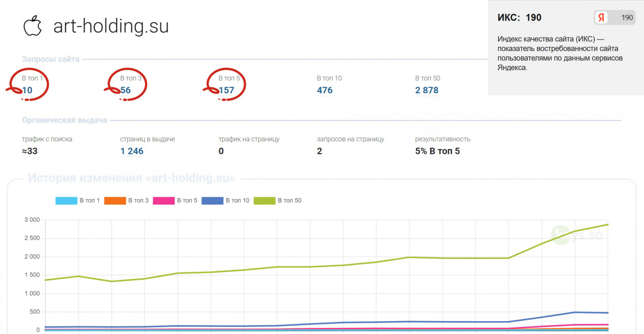Click the 1 500 y-axis label
The image size is (644, 334).
click(32, 275)
